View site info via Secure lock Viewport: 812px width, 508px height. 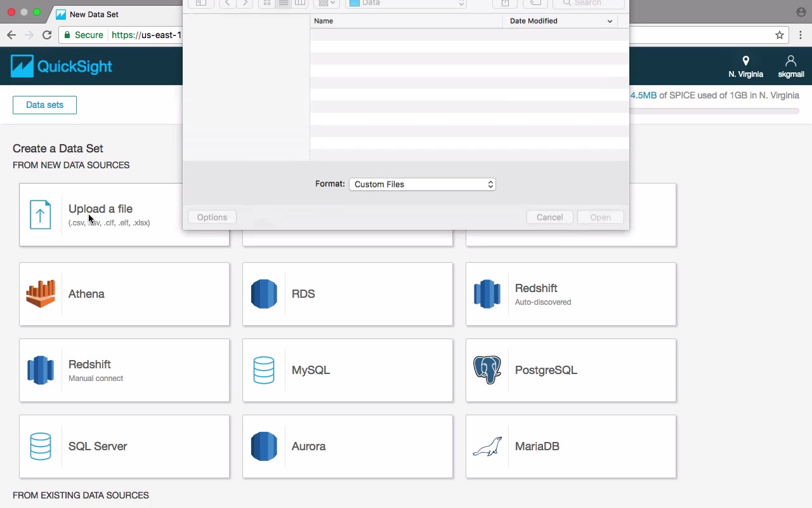84,35
